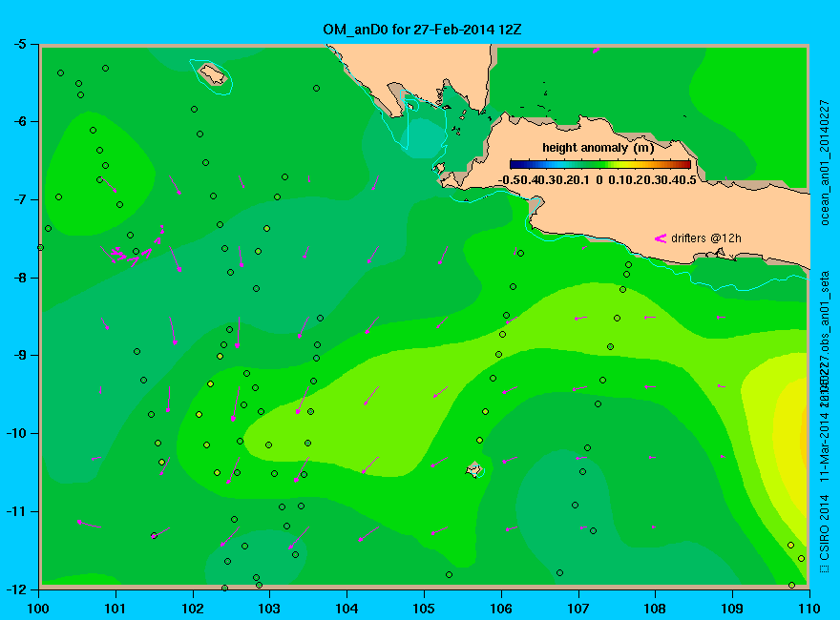Click the longitude tick label 104
This screenshot has width=840, height=620.
(x=346, y=609)
